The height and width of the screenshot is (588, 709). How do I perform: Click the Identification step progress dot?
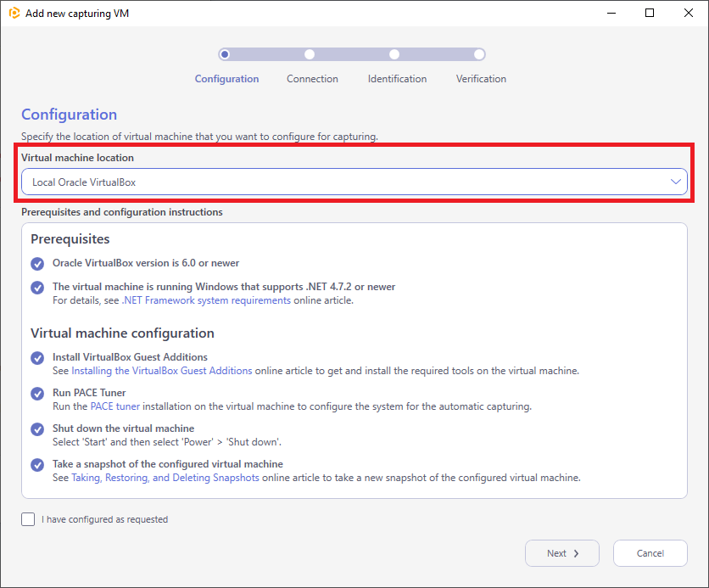(x=394, y=54)
